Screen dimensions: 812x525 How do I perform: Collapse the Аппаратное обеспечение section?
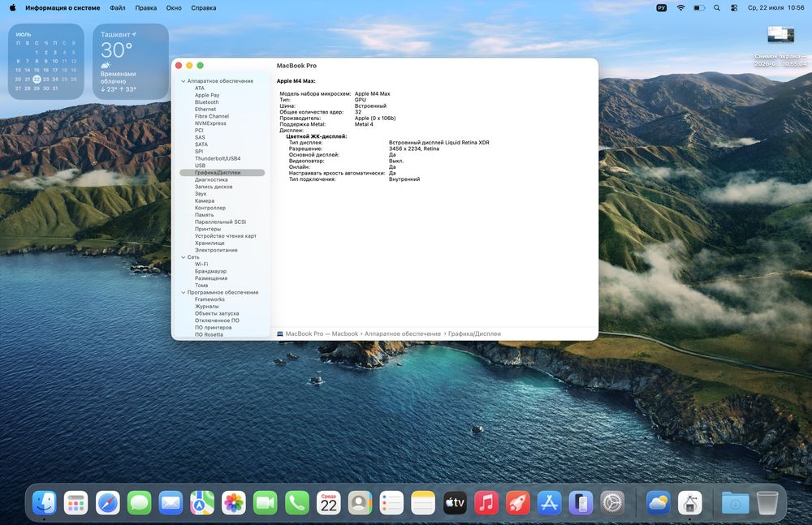[183, 81]
